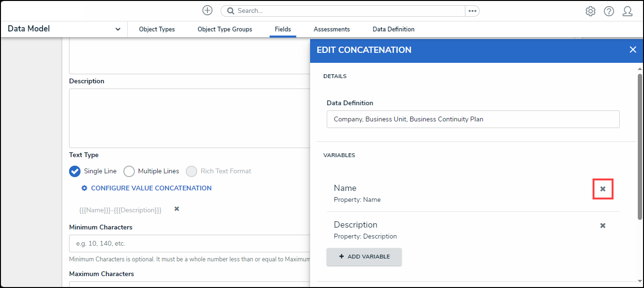Clear the concatenation formula with x icon

[x=177, y=209]
